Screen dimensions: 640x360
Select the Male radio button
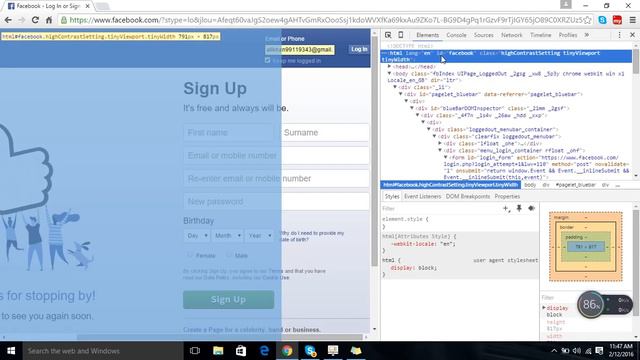pyautogui.click(x=229, y=255)
